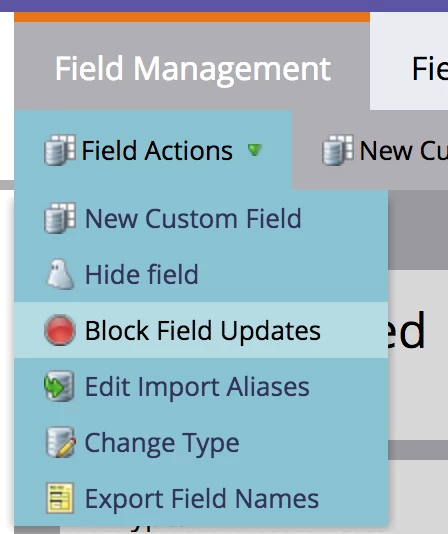Click the pencil database Change Type icon
This screenshot has width=448, height=534.
tap(60, 442)
